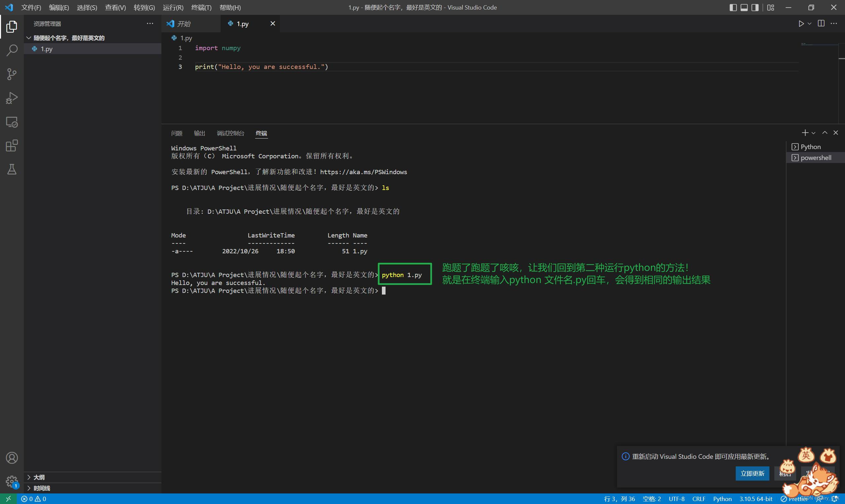Open Run and Debug view
The width and height of the screenshot is (845, 504).
coord(12,98)
